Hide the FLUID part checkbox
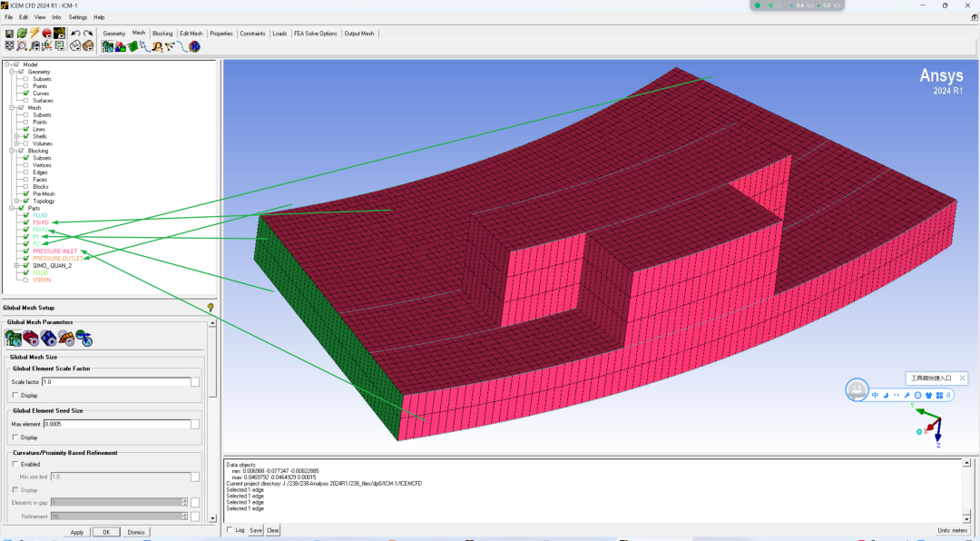The height and width of the screenshot is (541, 980). pyautogui.click(x=26, y=216)
